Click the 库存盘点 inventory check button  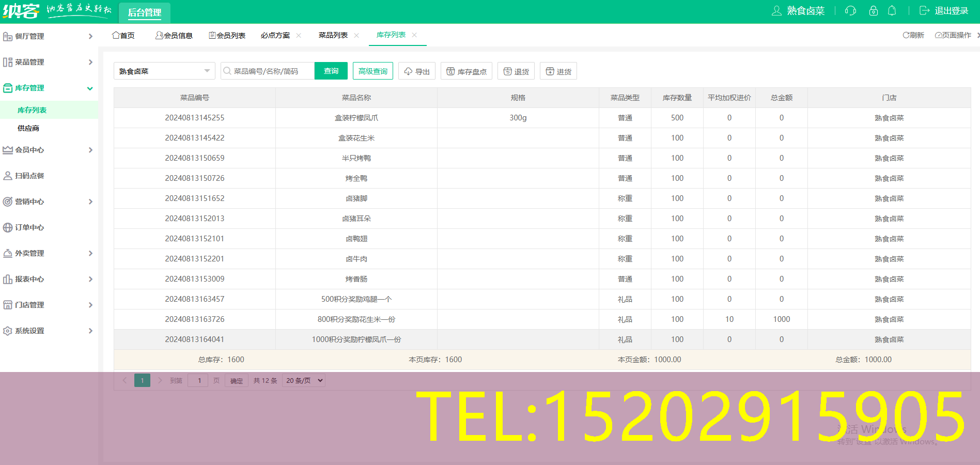point(466,71)
